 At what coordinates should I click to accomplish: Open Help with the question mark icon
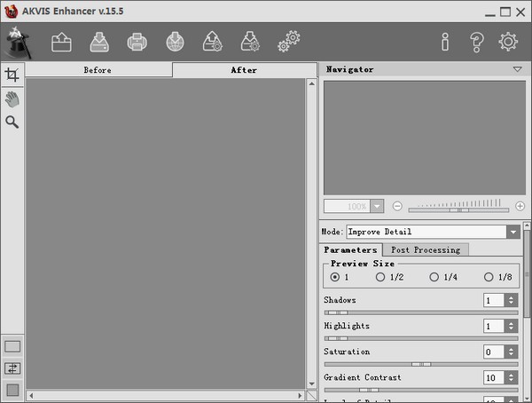[477, 42]
